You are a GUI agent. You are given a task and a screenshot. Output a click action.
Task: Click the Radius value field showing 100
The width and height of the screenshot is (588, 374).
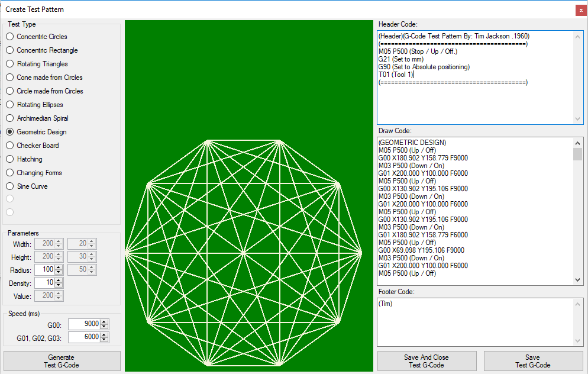[44, 269]
